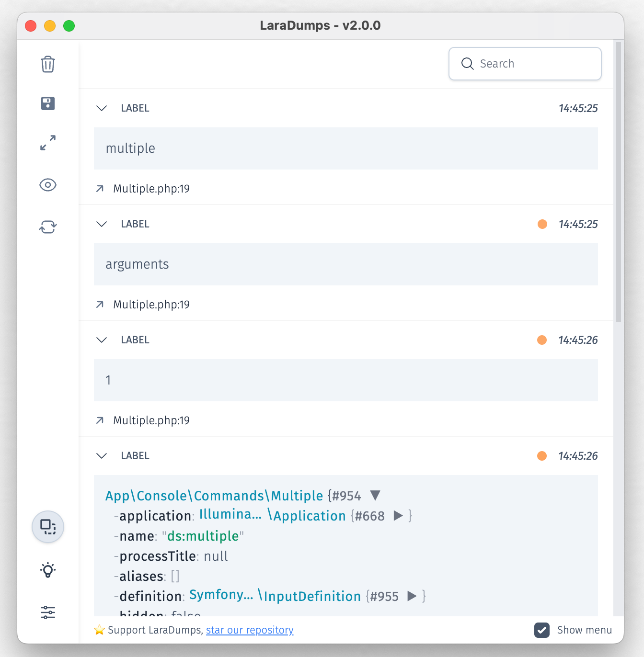Collapse the 'multiple' dump entry chevron
Viewport: 644px width, 657px height.
(x=102, y=108)
